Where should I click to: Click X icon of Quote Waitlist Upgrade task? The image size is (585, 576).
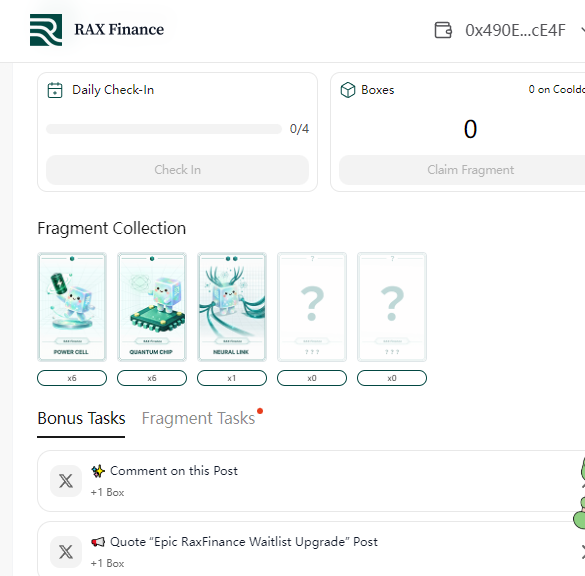tap(66, 552)
